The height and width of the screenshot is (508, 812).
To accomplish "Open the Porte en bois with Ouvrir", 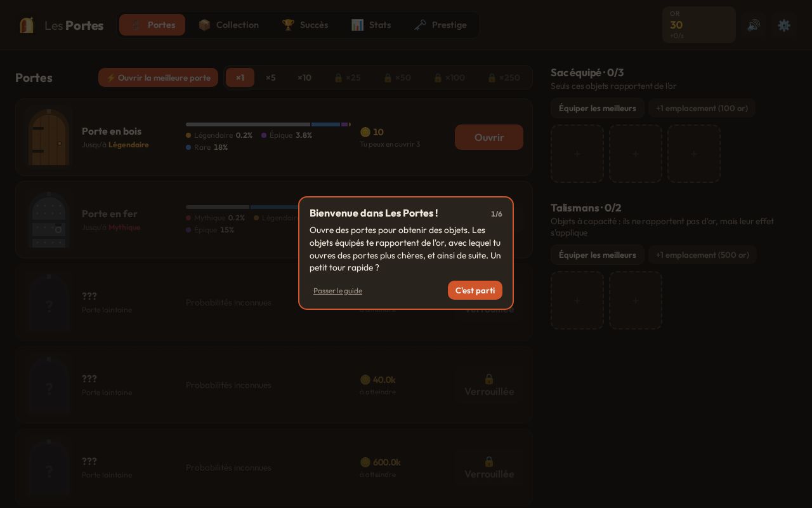I will pyautogui.click(x=489, y=137).
